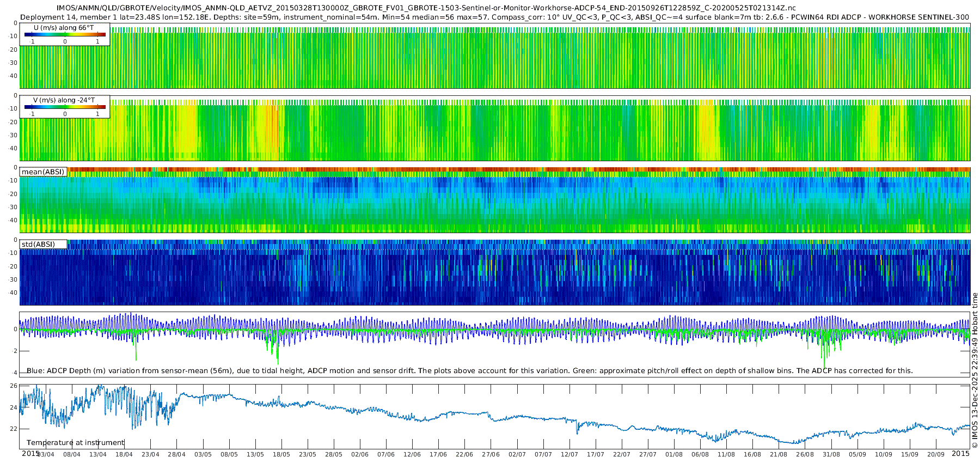Select the 12/07 date on time axis
The width and height of the screenshot is (980, 463).
[569, 455]
